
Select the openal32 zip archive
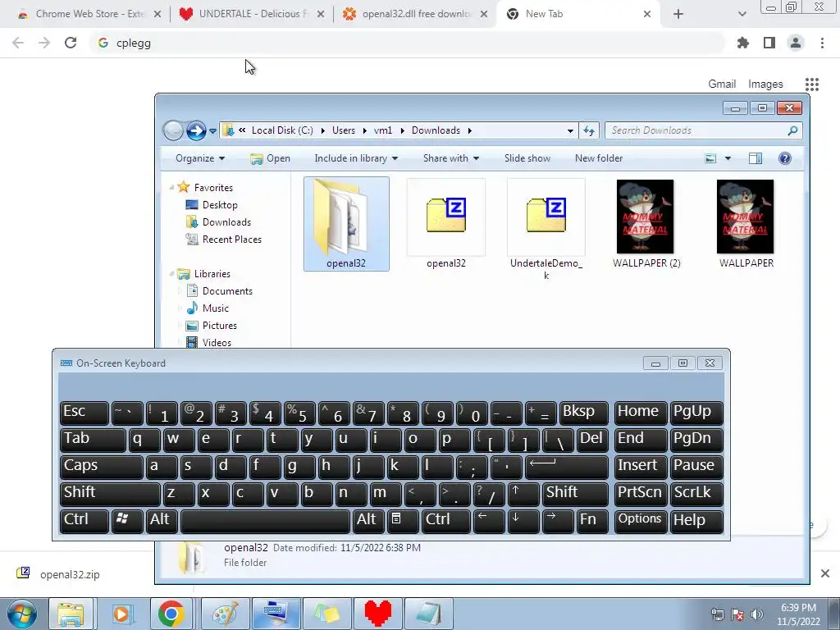pyautogui.click(x=446, y=224)
